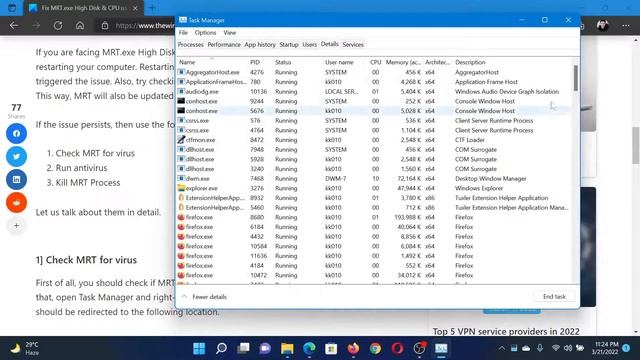Switch to Startup tab
This screenshot has width=640, height=360.
pyautogui.click(x=289, y=44)
